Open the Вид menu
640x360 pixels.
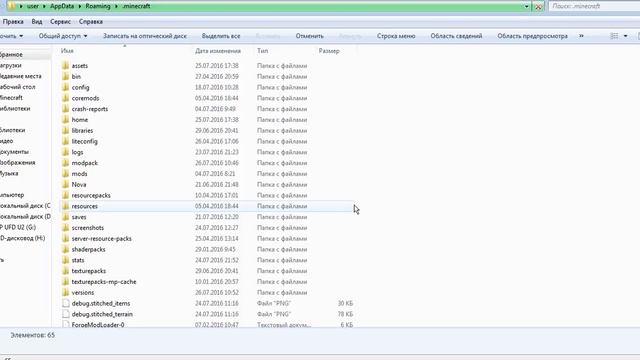click(37, 22)
